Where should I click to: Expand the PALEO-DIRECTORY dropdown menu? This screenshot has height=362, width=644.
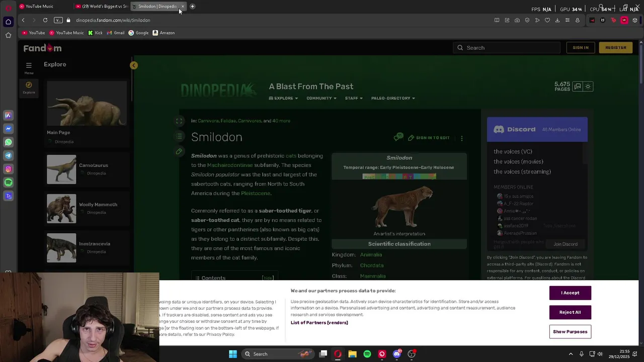[x=393, y=98]
